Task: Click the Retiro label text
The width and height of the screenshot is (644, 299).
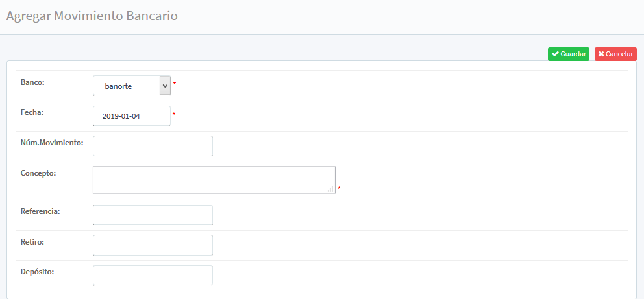Action: pos(33,242)
